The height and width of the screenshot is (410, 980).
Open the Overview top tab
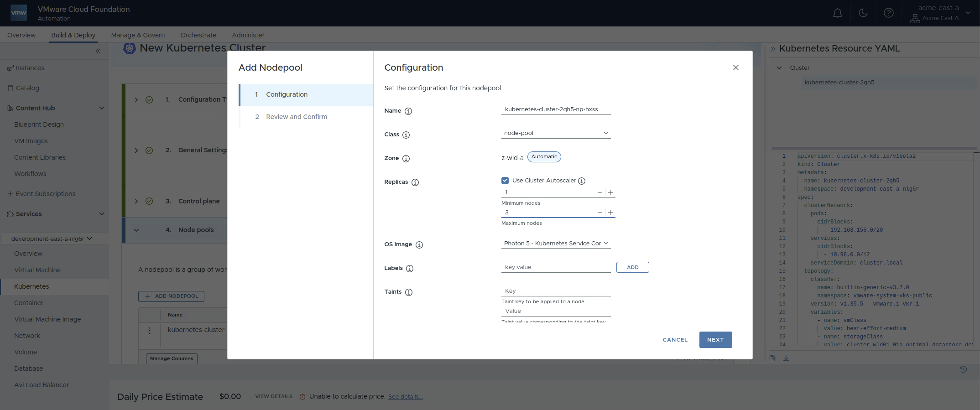(x=21, y=35)
